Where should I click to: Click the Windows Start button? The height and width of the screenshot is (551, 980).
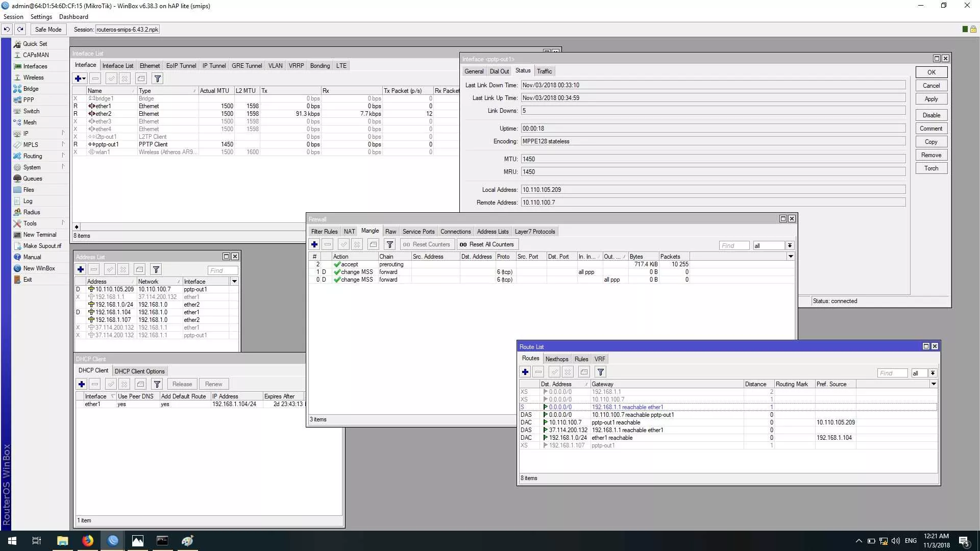[12, 541]
